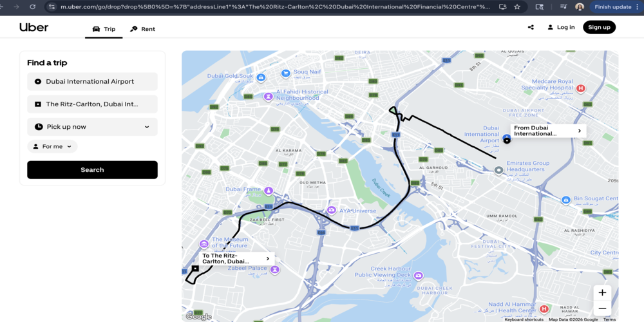Open the Pick up now dropdown
Image resolution: width=644 pixels, height=322 pixels.
(x=92, y=126)
